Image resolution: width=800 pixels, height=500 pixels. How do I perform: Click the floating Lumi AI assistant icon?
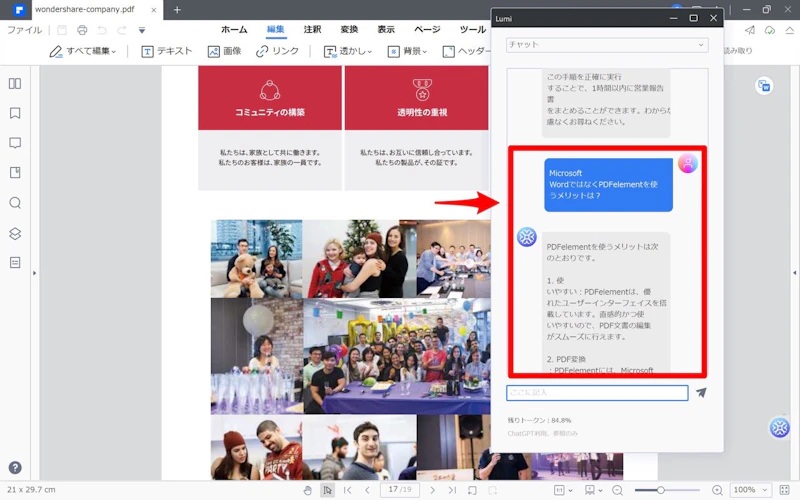pos(780,428)
